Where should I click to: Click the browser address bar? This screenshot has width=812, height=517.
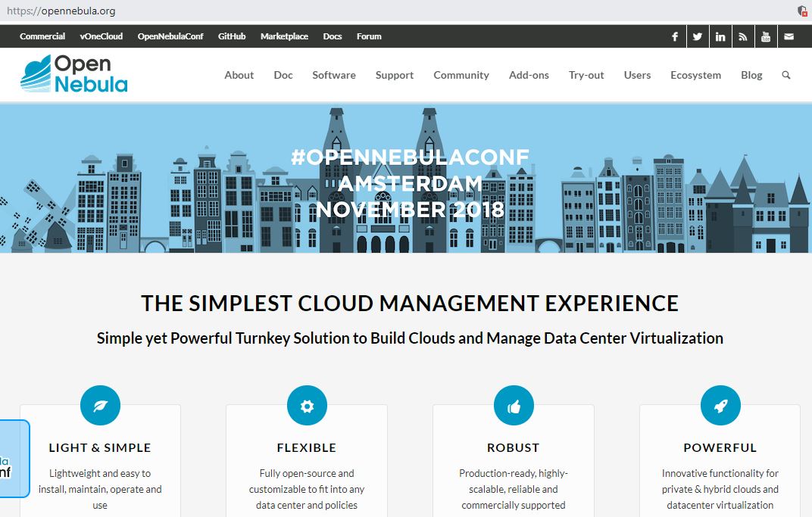pyautogui.click(x=227, y=11)
